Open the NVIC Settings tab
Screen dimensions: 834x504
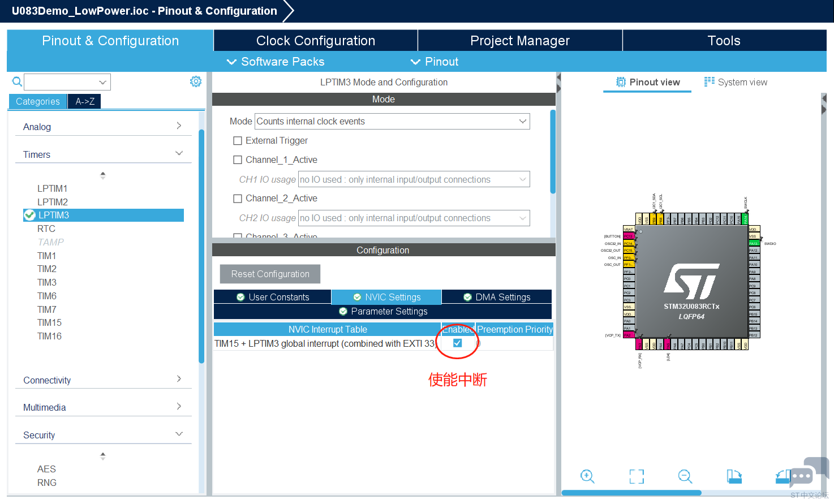point(386,297)
